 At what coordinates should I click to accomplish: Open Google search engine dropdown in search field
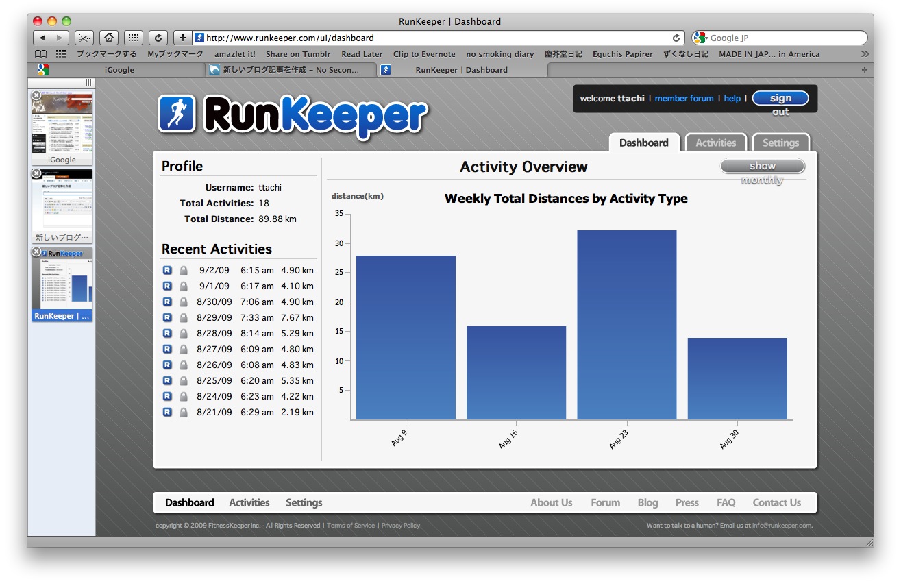pyautogui.click(x=700, y=38)
